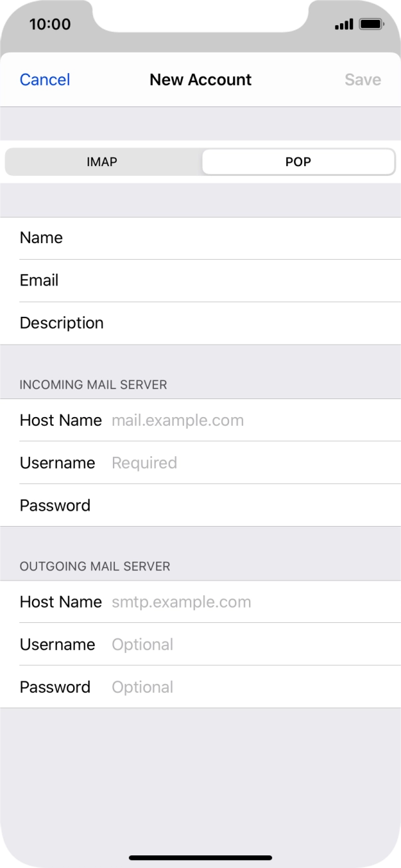401x868 pixels.
Task: Tap the home indicator bar
Action: (200, 857)
